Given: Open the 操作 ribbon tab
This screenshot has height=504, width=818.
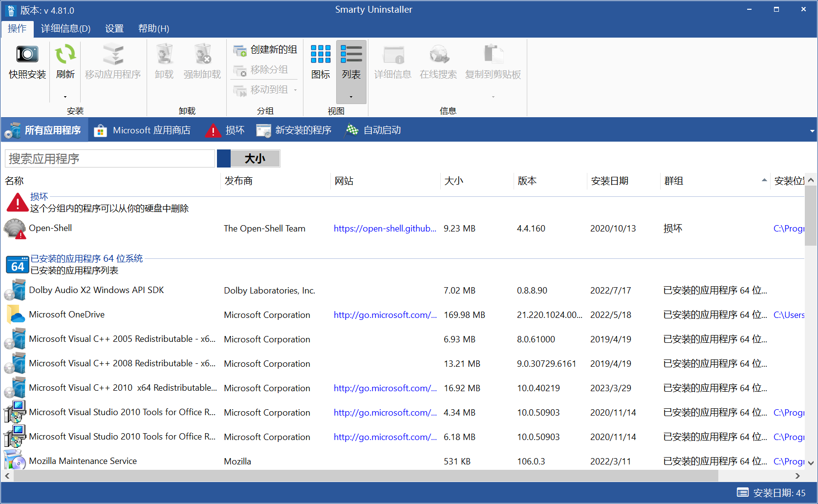Looking at the screenshot, I should 17,28.
